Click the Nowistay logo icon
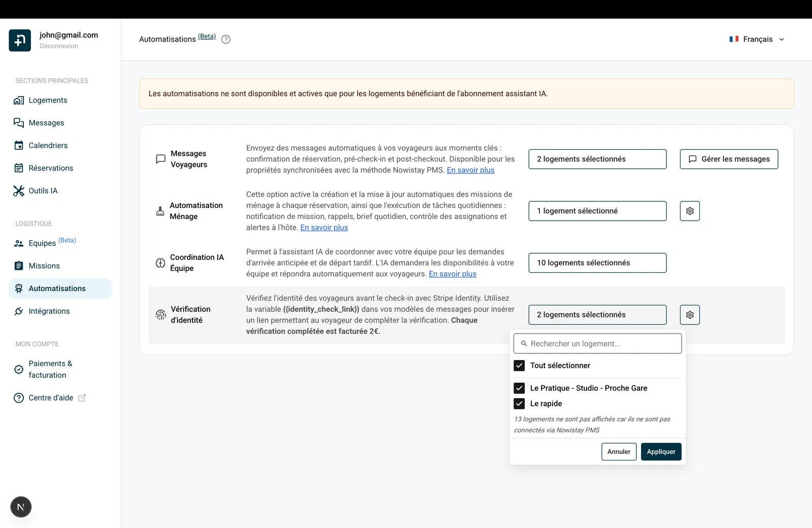Screen dimensions: 812x528 pos(20,40)
